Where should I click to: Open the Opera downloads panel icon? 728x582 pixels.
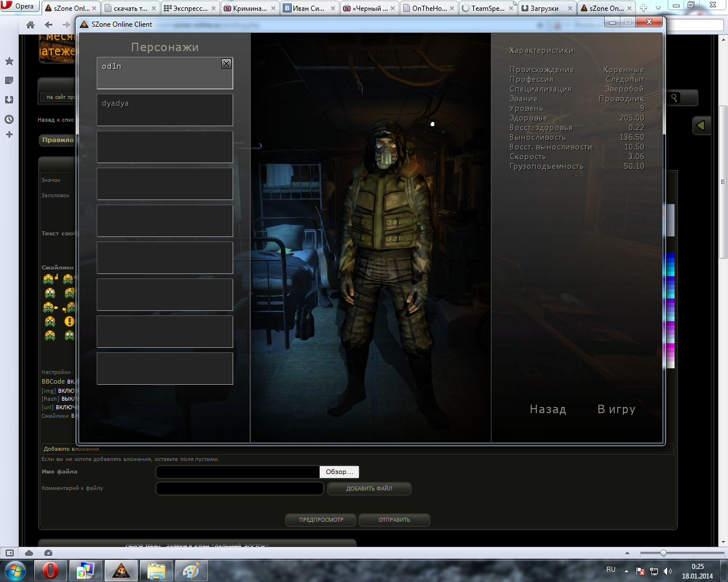[9, 100]
